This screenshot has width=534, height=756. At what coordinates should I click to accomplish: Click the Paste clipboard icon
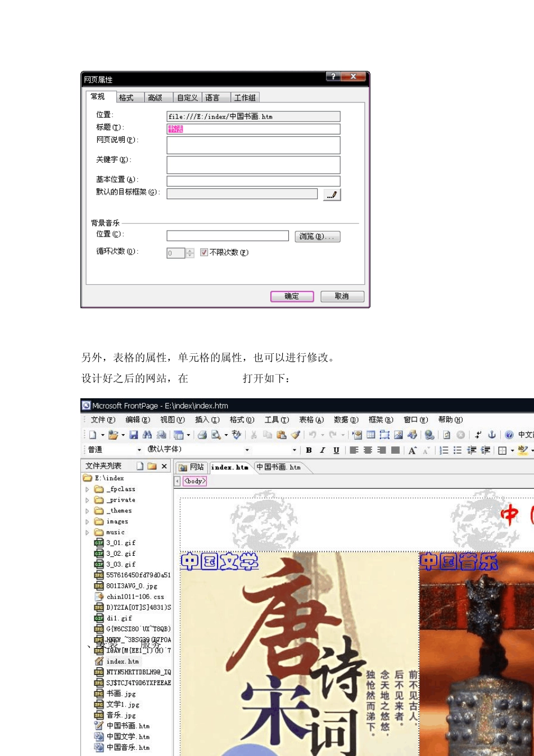282,435
